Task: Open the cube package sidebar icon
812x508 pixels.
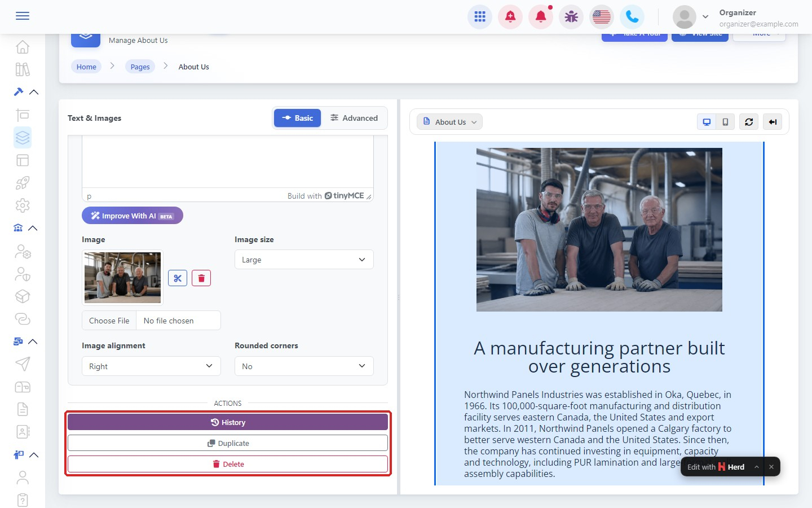Action: point(23,296)
